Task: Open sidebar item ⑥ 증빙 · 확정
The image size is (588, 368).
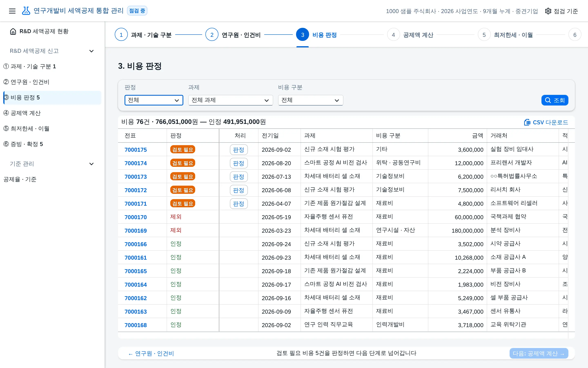Action: (x=52, y=144)
